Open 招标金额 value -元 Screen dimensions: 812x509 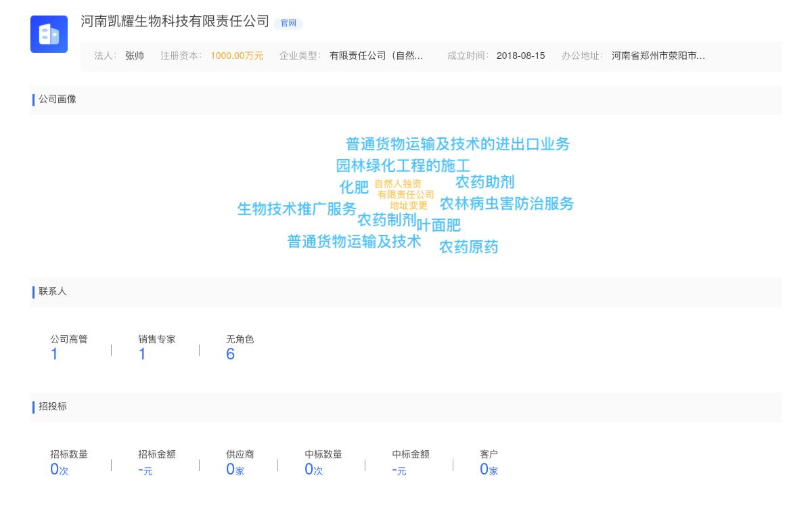pos(145,470)
